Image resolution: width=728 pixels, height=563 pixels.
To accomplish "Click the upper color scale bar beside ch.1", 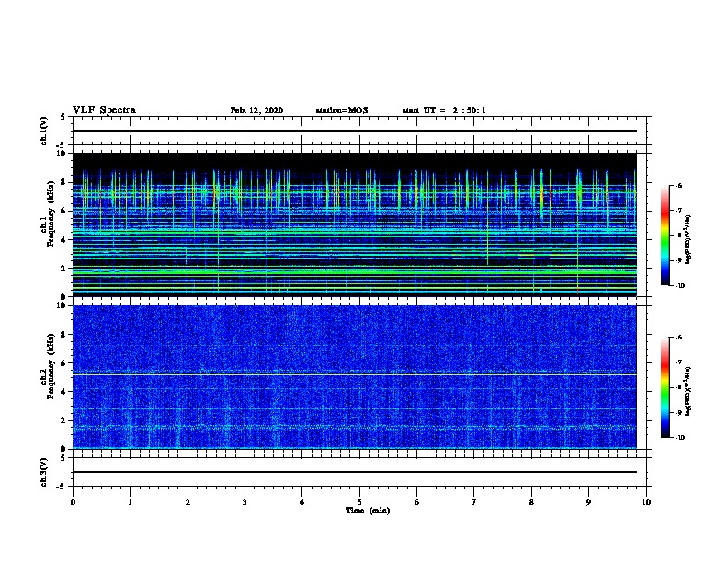I will pyautogui.click(x=665, y=236).
